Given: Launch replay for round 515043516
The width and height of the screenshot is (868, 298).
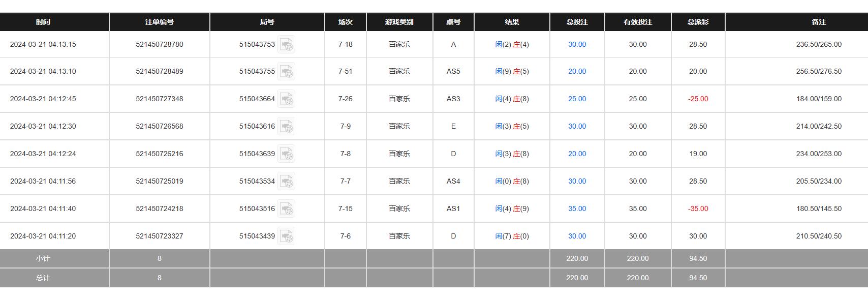Looking at the screenshot, I should [x=286, y=209].
